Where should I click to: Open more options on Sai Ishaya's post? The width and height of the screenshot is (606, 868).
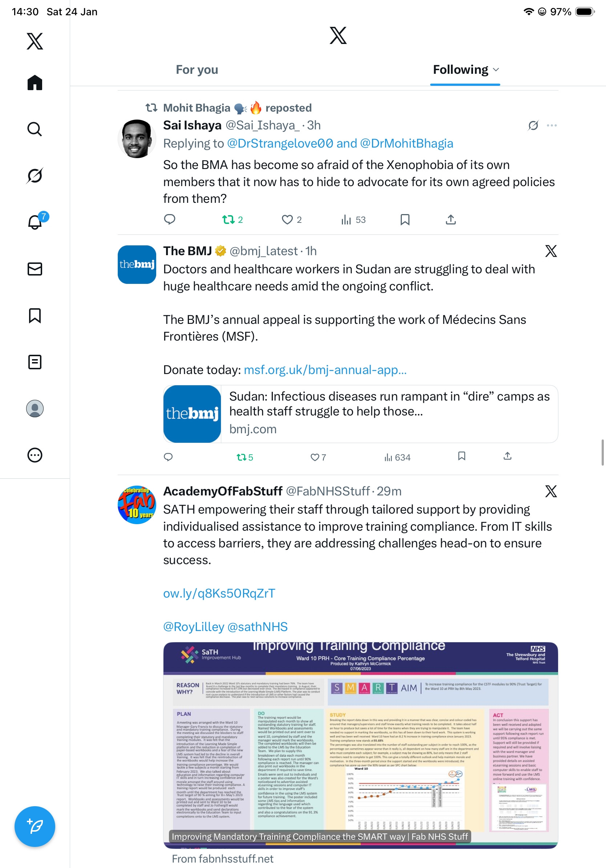click(552, 125)
